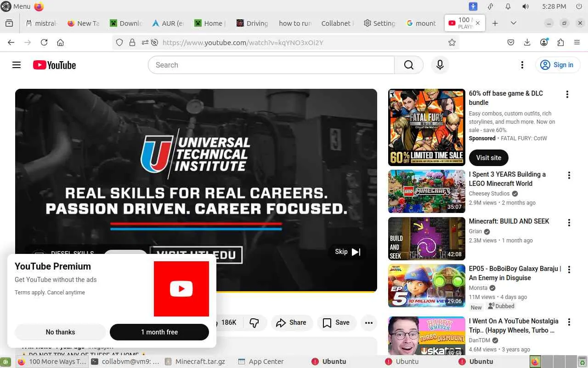This screenshot has height=368, width=588.
Task: Switch to the Google mount browser tab
Action: (x=421, y=23)
